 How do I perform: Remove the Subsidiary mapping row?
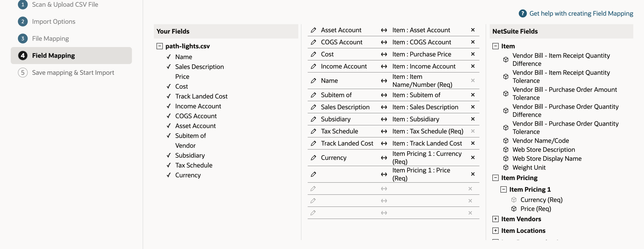[473, 119]
